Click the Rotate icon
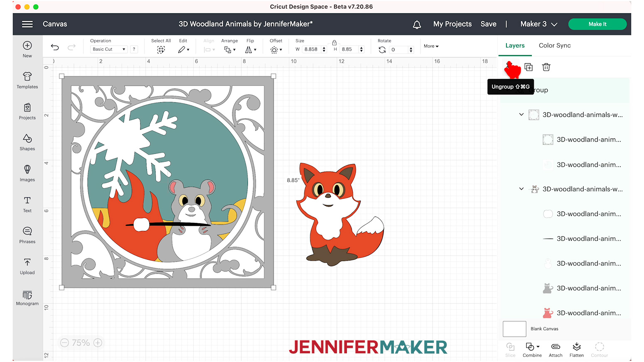644x362 pixels. pos(382,49)
